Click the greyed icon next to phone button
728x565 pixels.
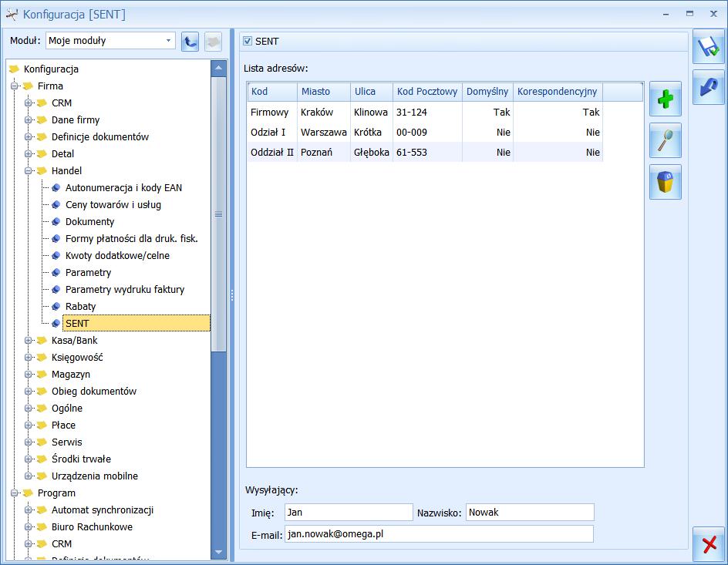(x=213, y=42)
